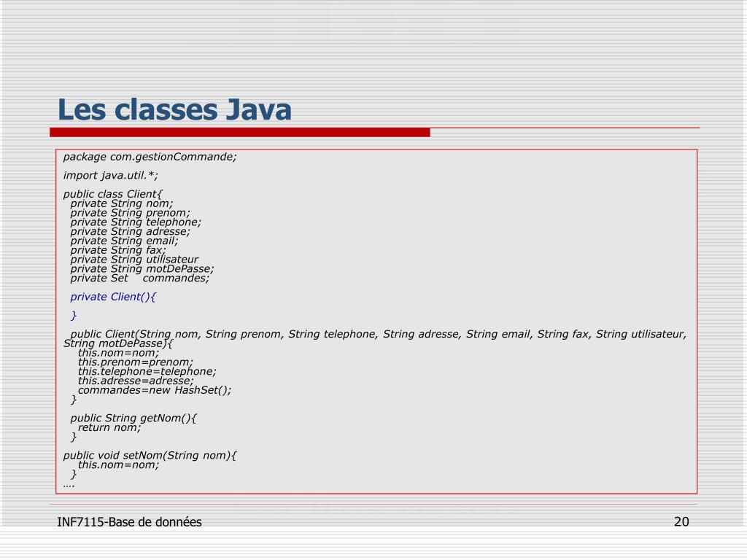747x560 pixels.
Task: Click the slide title 'Les classes Java'
Action: coord(174,110)
